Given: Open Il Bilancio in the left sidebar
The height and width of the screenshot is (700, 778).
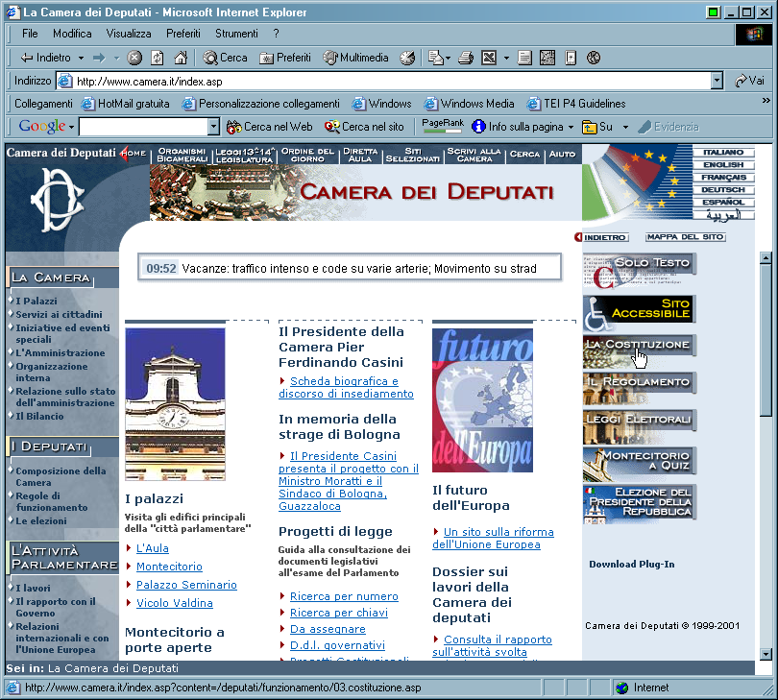Looking at the screenshot, I should coord(39,416).
